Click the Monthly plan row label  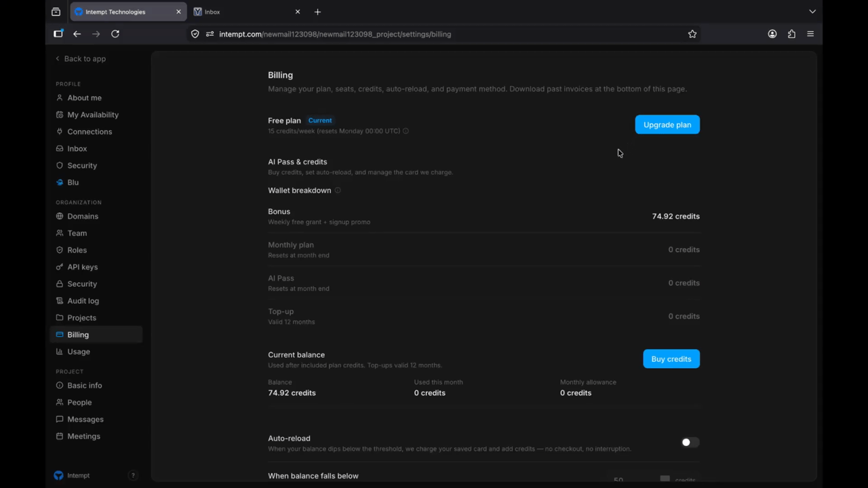tap(291, 245)
